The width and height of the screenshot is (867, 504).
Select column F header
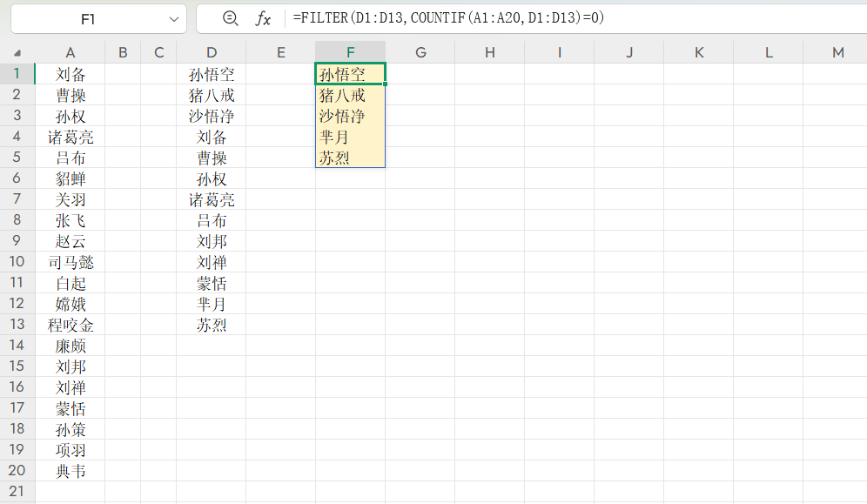(x=350, y=52)
